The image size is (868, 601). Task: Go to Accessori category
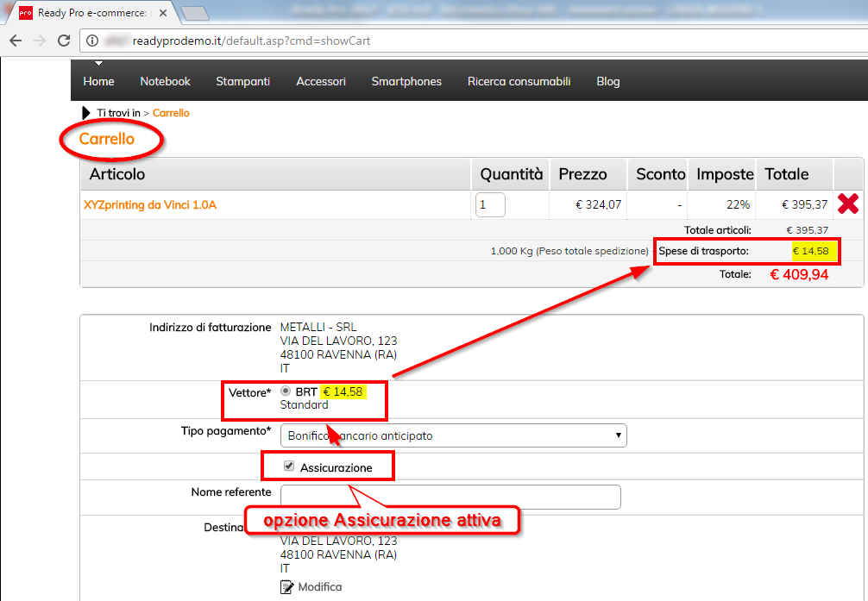321,81
